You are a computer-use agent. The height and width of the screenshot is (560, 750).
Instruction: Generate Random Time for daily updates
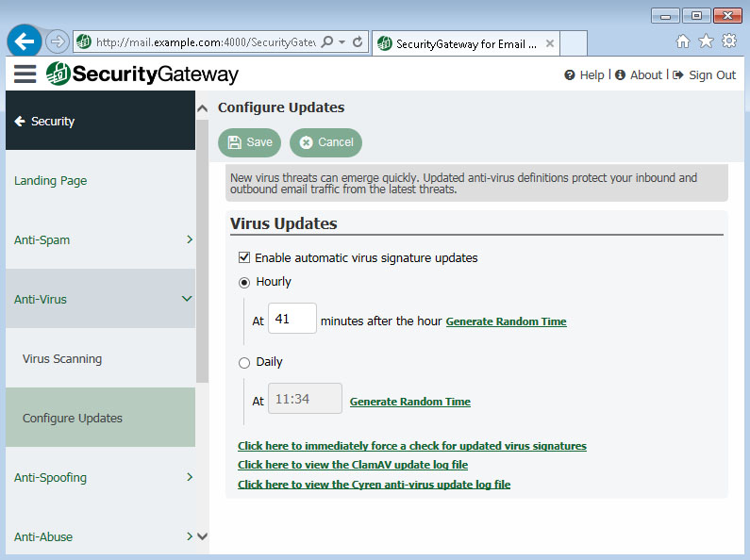pyautogui.click(x=410, y=402)
